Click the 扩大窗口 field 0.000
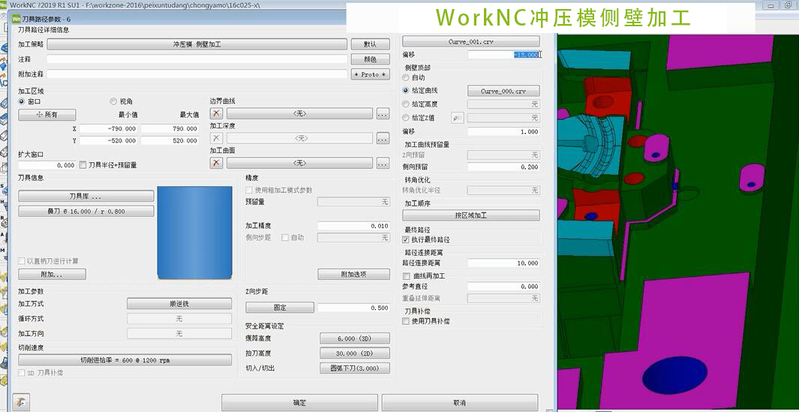The height and width of the screenshot is (412, 799). (x=48, y=165)
